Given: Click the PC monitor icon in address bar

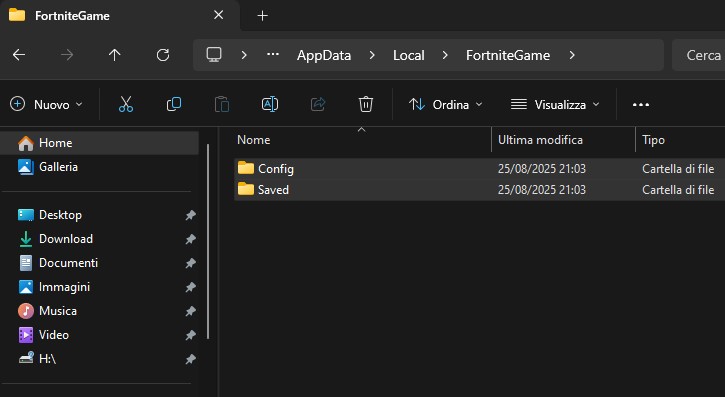Looking at the screenshot, I should pyautogui.click(x=214, y=55).
